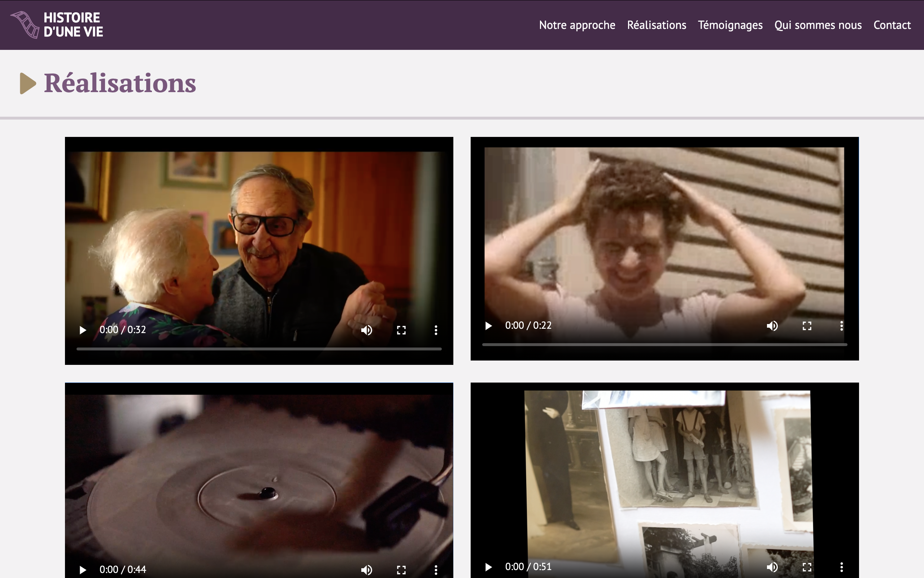The width and height of the screenshot is (924, 578).
Task: Open more options on the 0:22 video
Action: 842,326
